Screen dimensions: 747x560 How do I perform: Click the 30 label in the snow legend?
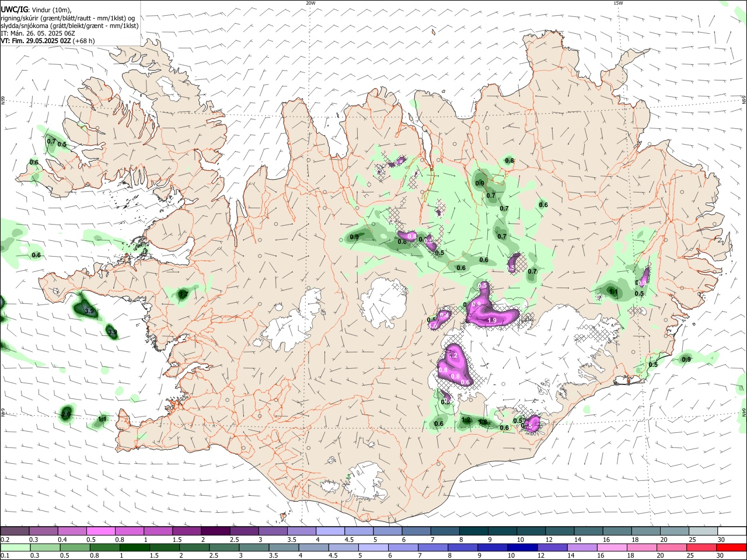(x=721, y=540)
